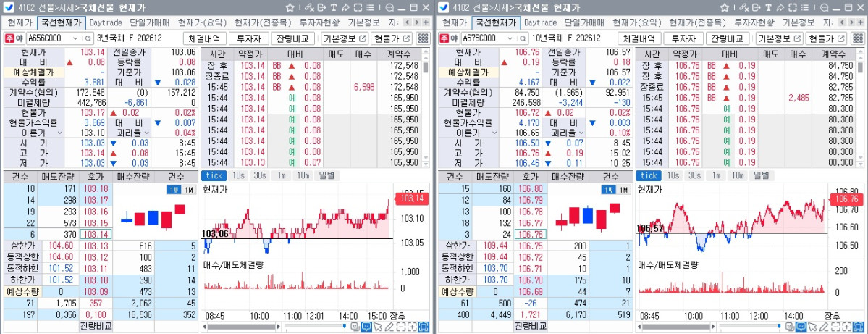The height and width of the screenshot is (334, 868).
Task: Click the fit-to-screen icon under left chart
Action: tap(424, 327)
